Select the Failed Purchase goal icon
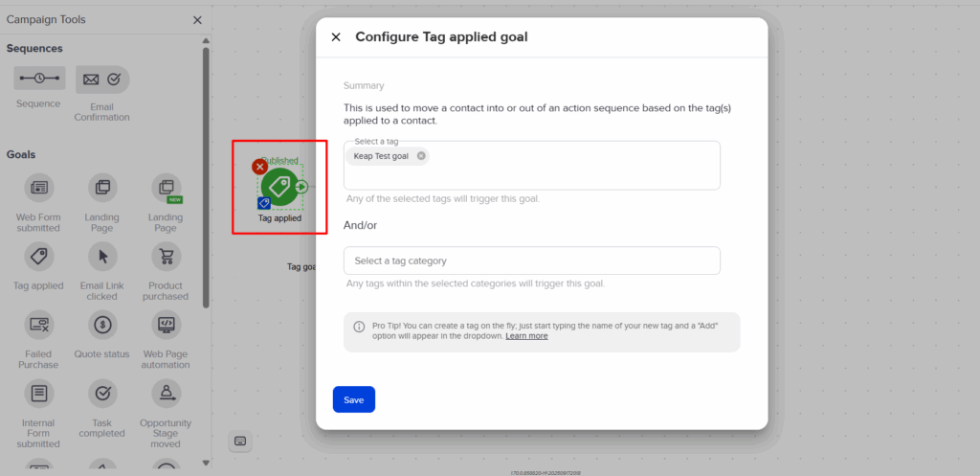Screen dimensions: 980x476 point(39,324)
